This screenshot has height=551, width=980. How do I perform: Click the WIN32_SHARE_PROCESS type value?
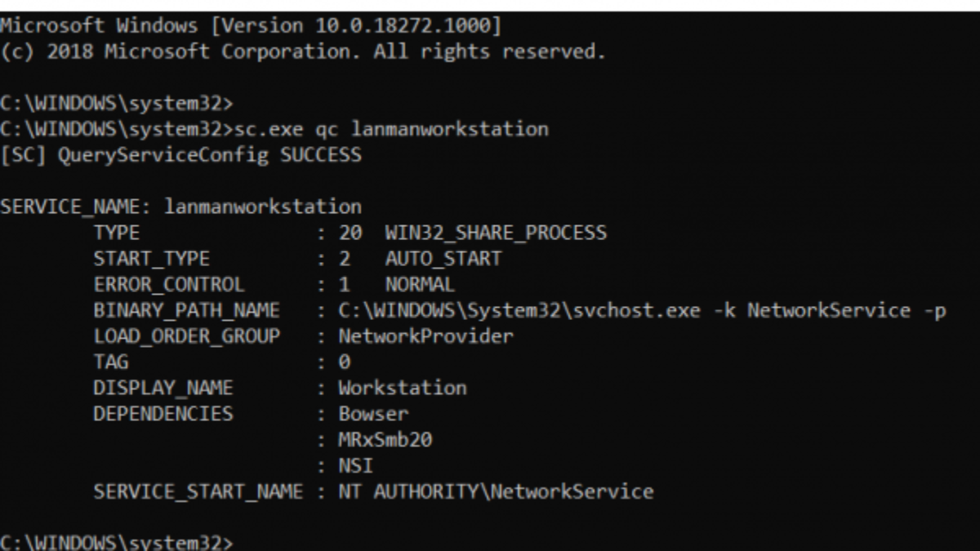click(x=496, y=233)
